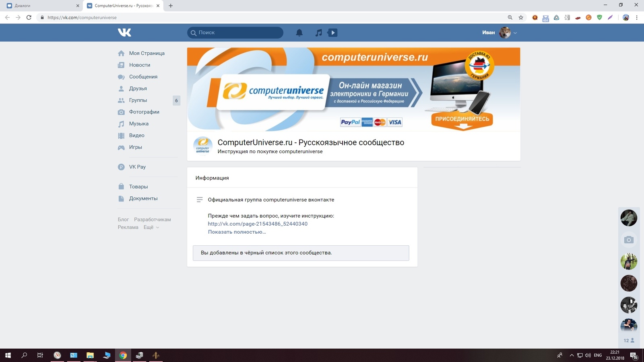Click the shopping bag icon beside Товары

121,187
